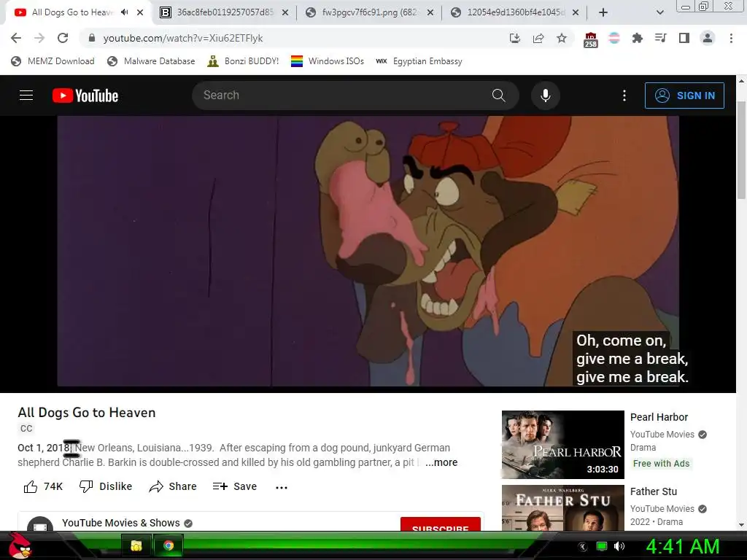Image resolution: width=747 pixels, height=560 pixels.
Task: Mute the tab via speaker icon
Action: (x=125, y=12)
